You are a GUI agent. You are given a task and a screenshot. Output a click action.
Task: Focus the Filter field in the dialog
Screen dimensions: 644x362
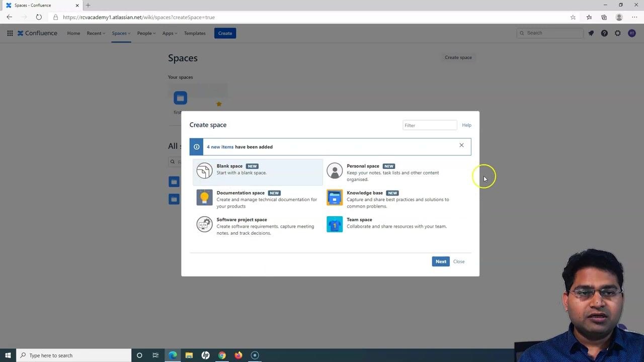[x=430, y=125]
